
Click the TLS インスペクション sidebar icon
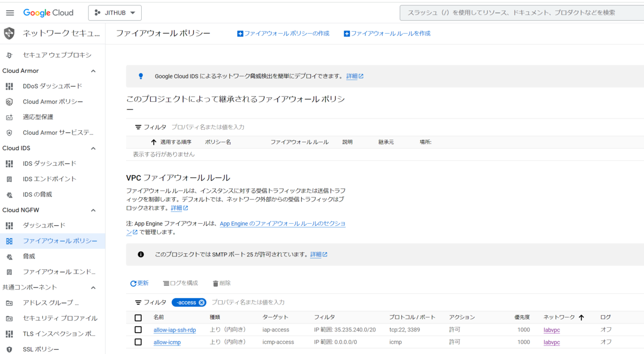[9, 334]
